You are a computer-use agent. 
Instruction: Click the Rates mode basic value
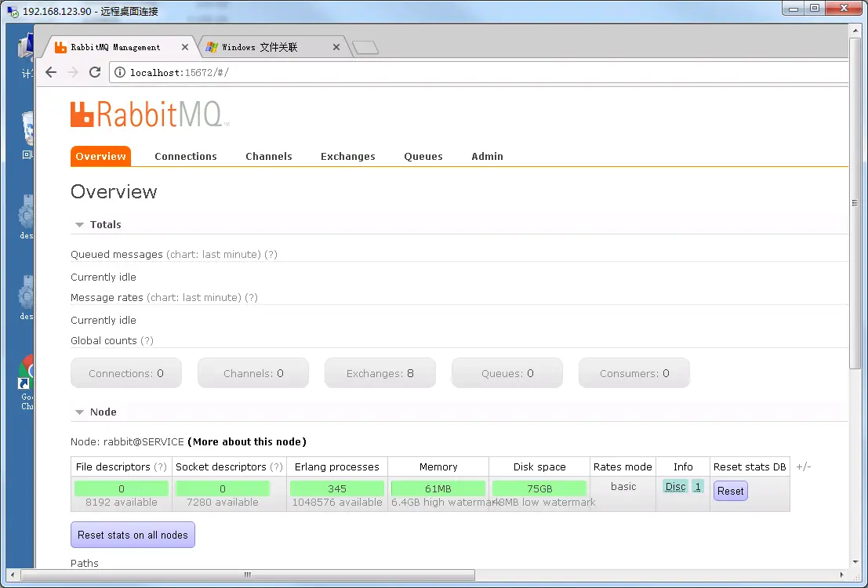coord(623,486)
